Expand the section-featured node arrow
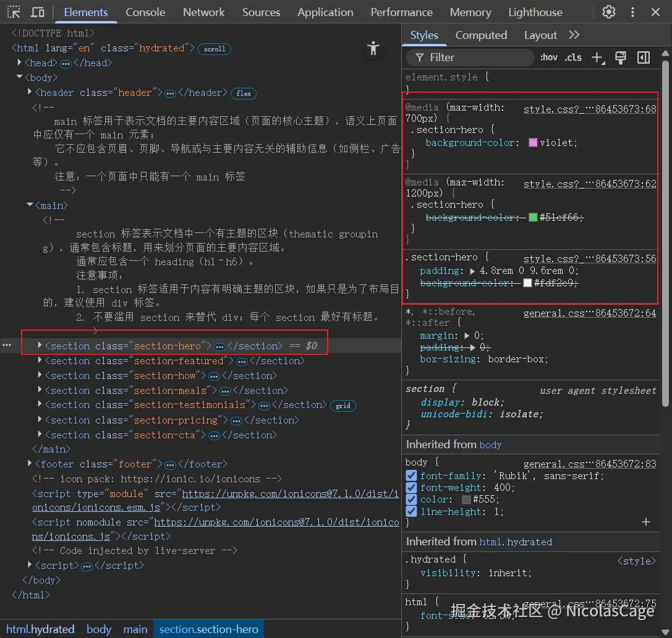The width and height of the screenshot is (672, 638). (40, 360)
